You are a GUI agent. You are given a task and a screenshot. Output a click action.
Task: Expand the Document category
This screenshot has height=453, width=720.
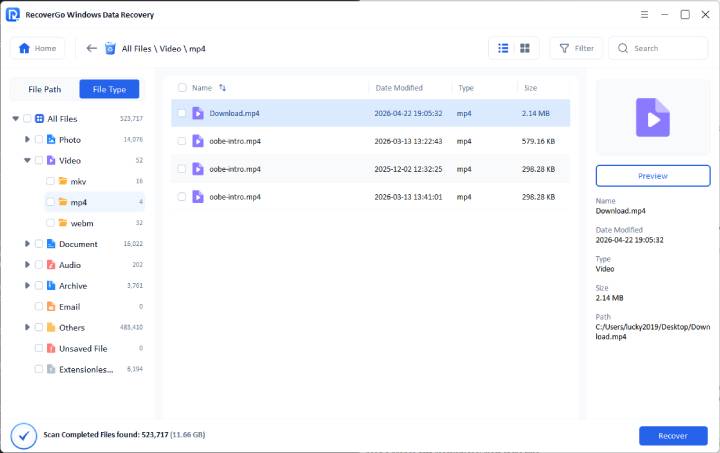point(27,244)
